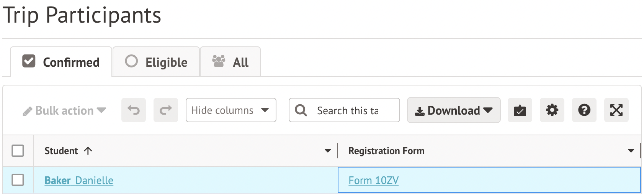Viewport: 644px width, 194px height.
Task: Click the help question mark icon
Action: pyautogui.click(x=584, y=110)
